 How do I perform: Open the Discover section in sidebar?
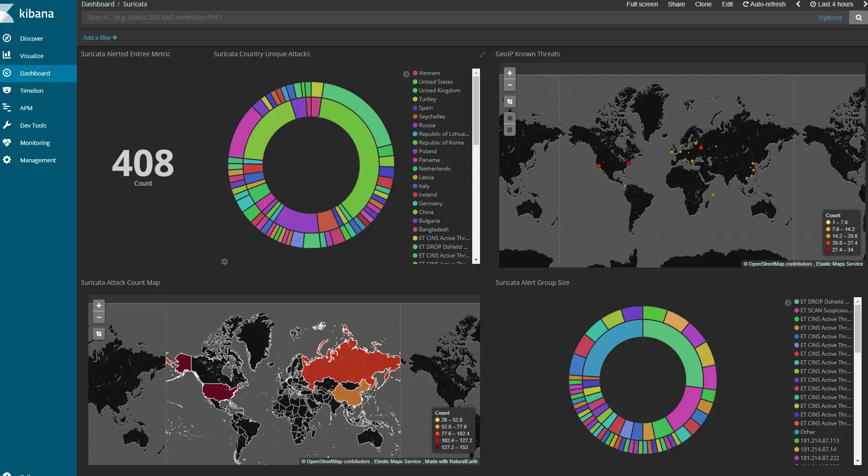pos(31,38)
